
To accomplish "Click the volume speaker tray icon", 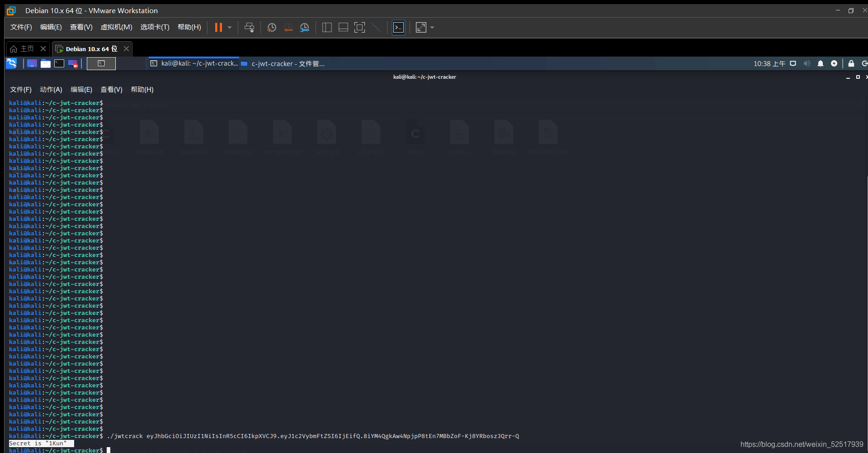I will (807, 63).
